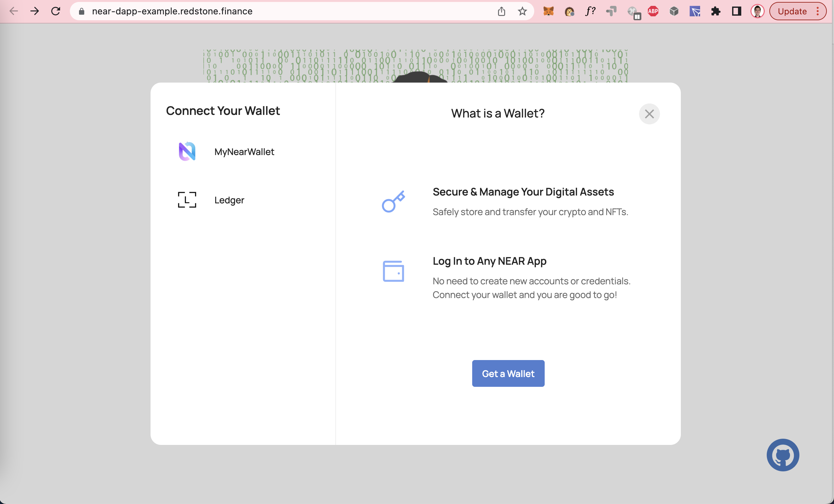Go forward in browser history
834x504 pixels.
point(35,11)
